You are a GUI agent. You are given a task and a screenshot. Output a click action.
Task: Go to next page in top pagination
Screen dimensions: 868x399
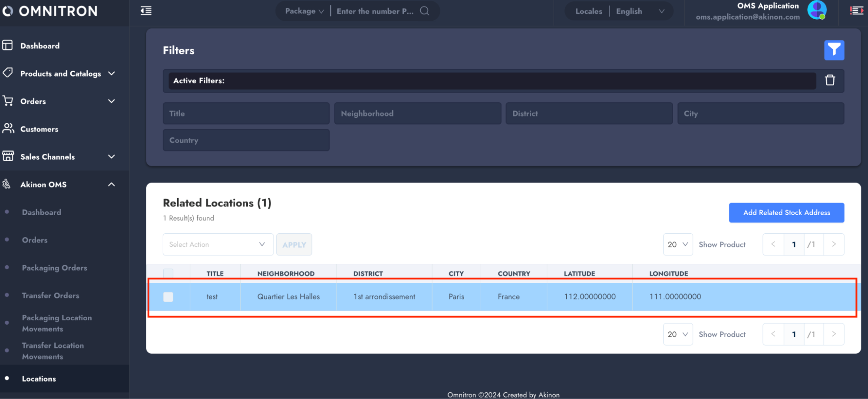point(833,244)
